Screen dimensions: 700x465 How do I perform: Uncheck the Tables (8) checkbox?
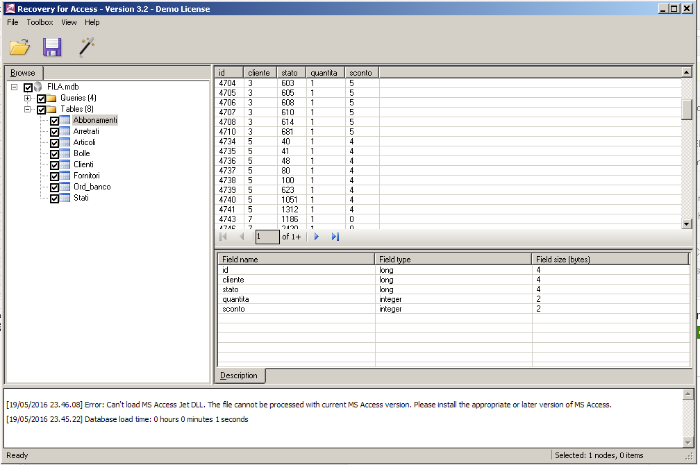pyautogui.click(x=41, y=110)
